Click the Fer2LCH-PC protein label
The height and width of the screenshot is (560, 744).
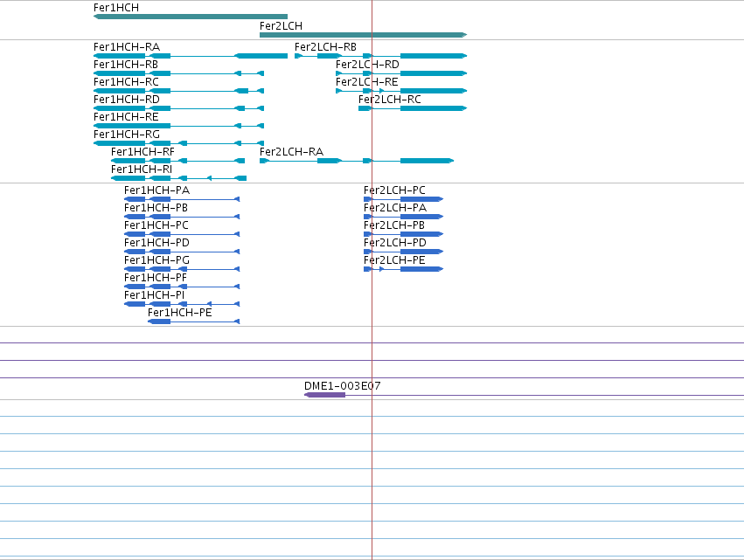(x=395, y=190)
